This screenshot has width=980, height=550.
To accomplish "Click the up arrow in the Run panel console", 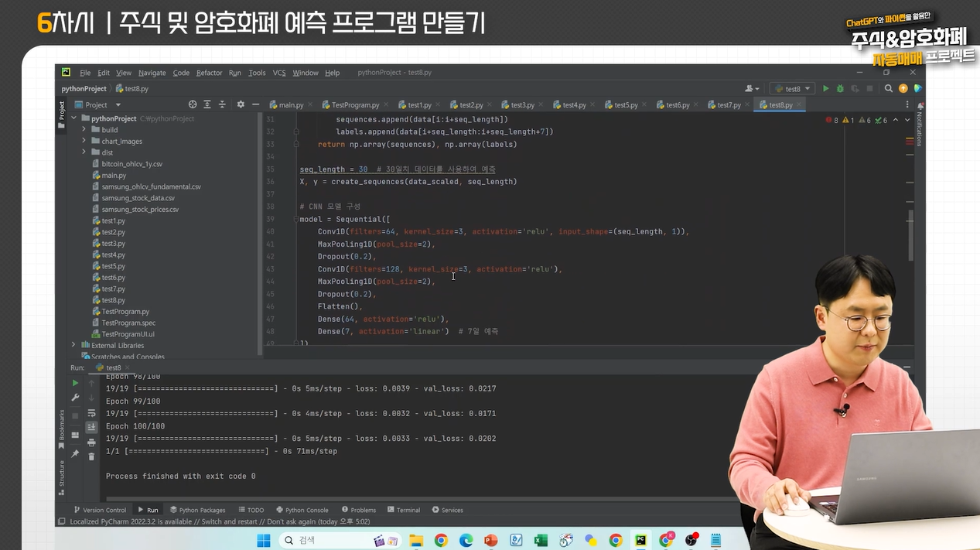I will (91, 383).
